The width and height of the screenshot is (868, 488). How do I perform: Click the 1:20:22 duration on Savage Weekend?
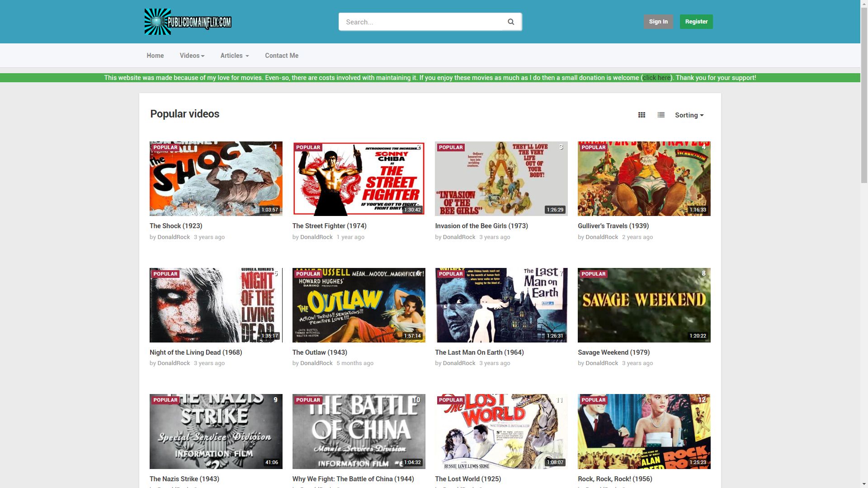pyautogui.click(x=698, y=336)
